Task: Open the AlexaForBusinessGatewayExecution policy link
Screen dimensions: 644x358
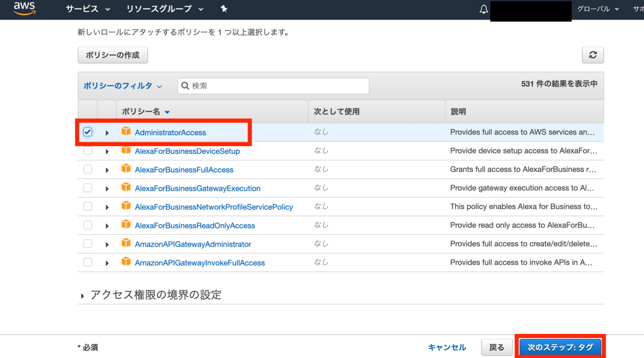Action: pyautogui.click(x=197, y=189)
